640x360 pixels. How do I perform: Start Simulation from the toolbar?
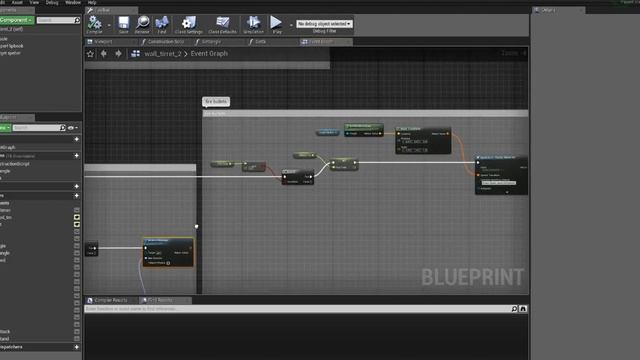pyautogui.click(x=253, y=24)
